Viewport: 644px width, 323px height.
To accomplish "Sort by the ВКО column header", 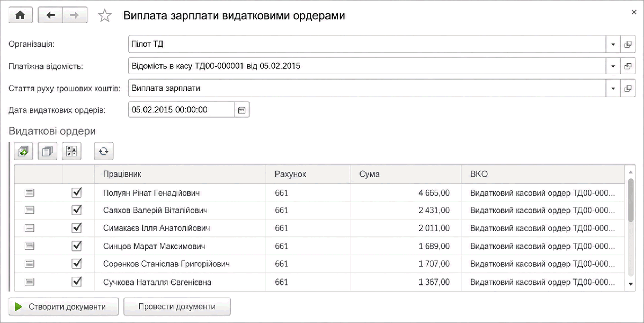I will 544,174.
